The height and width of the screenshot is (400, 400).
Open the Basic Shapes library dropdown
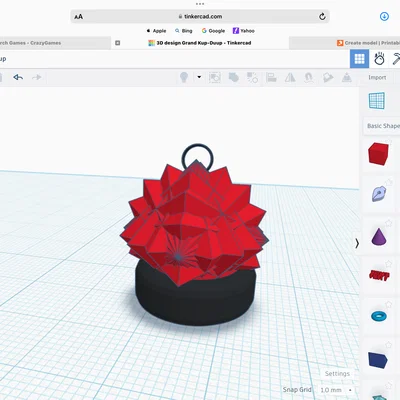pyautogui.click(x=382, y=126)
